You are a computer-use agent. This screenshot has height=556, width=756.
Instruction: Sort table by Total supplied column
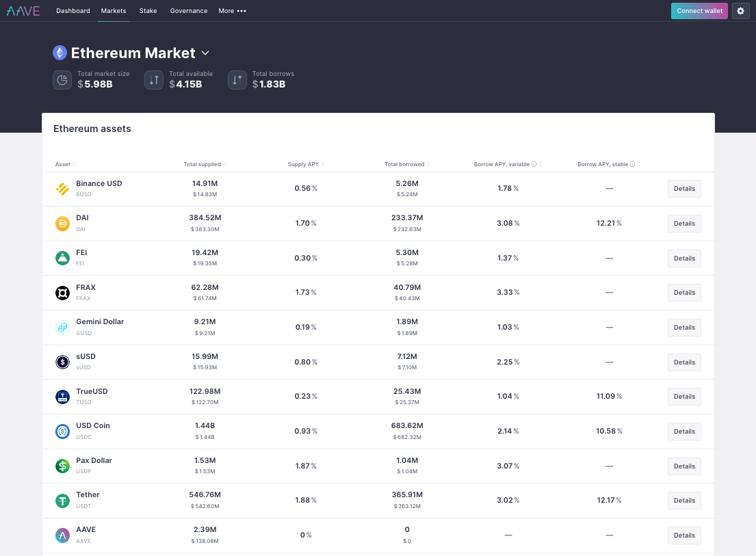click(204, 164)
